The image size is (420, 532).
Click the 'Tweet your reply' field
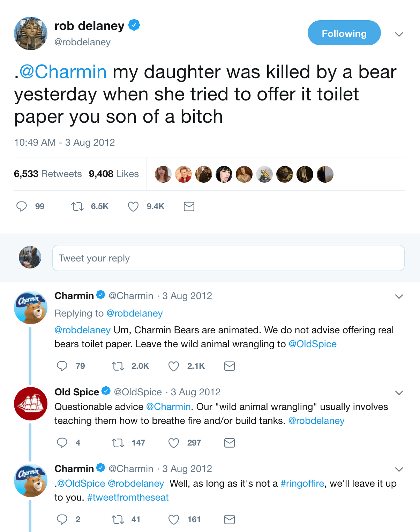(228, 258)
